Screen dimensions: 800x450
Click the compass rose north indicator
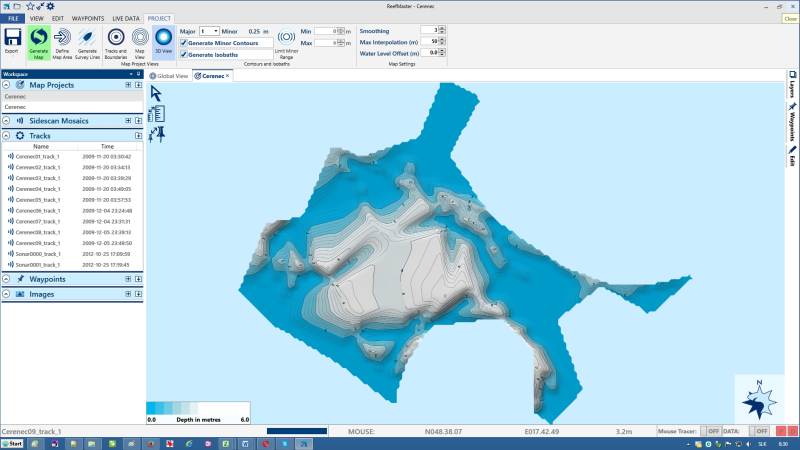759,399
